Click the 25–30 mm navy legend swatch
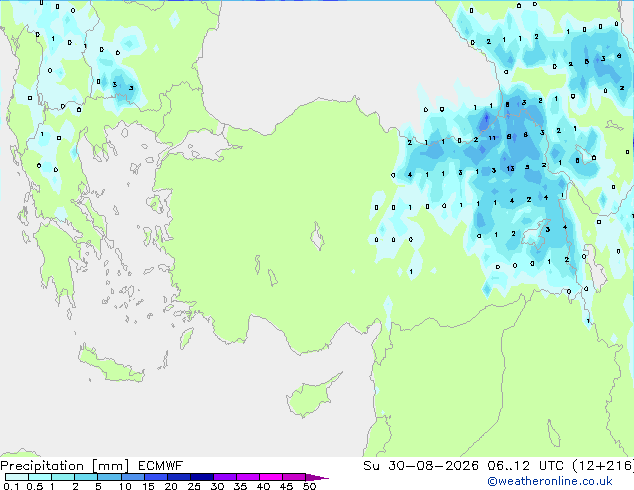This screenshot has height=490, width=634. click(x=202, y=477)
